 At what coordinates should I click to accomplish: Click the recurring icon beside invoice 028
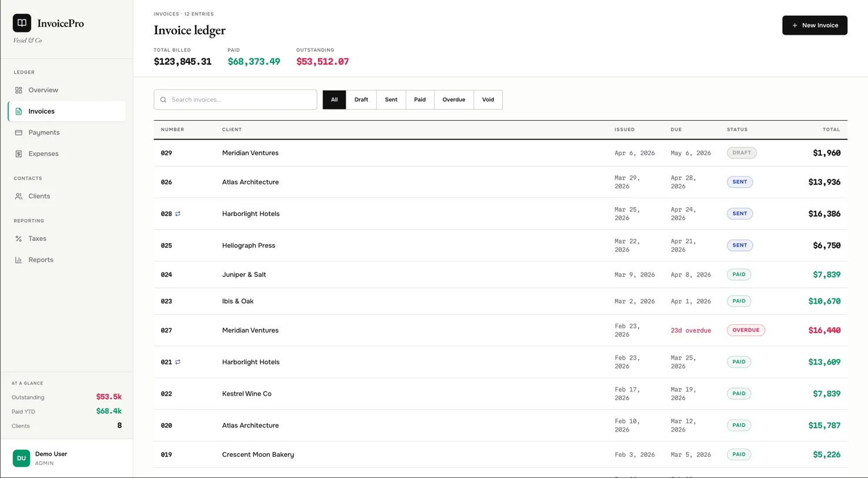[178, 214]
